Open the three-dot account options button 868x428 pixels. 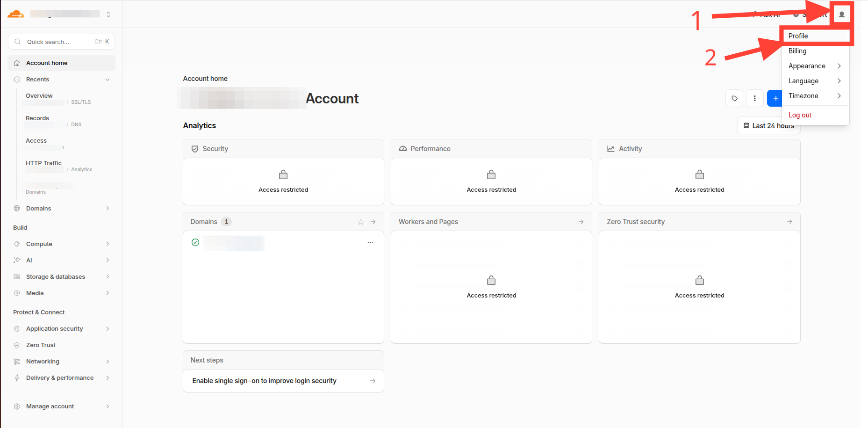(x=755, y=98)
